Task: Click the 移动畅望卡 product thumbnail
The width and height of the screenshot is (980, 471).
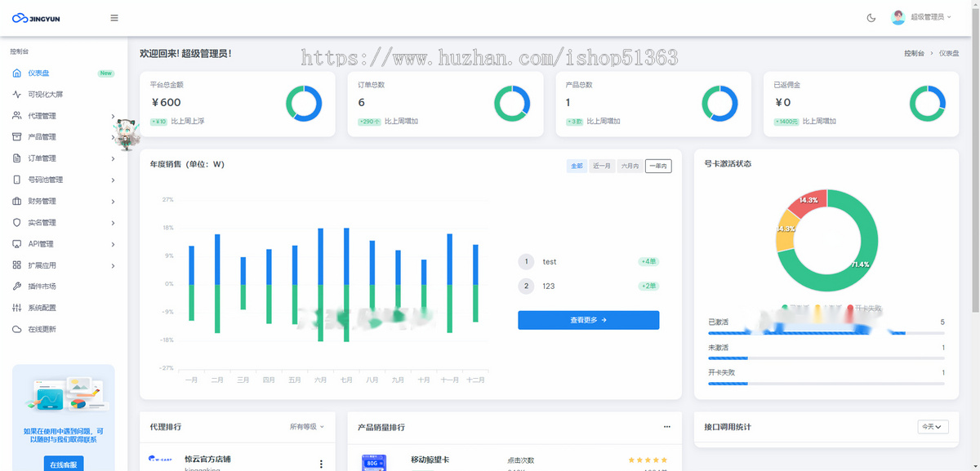Action: pyautogui.click(x=374, y=463)
